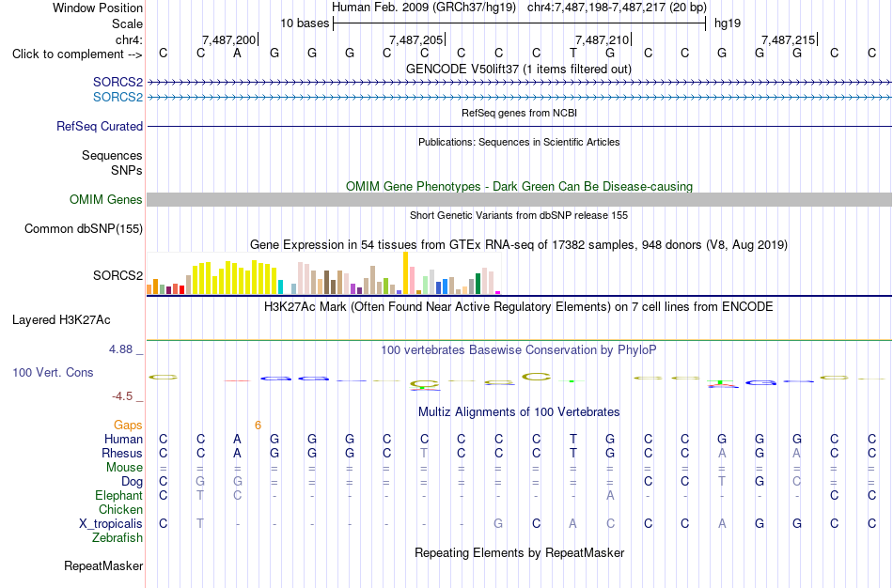Open "Multiz Alignments of 100 Vertebrates" title

[519, 412]
